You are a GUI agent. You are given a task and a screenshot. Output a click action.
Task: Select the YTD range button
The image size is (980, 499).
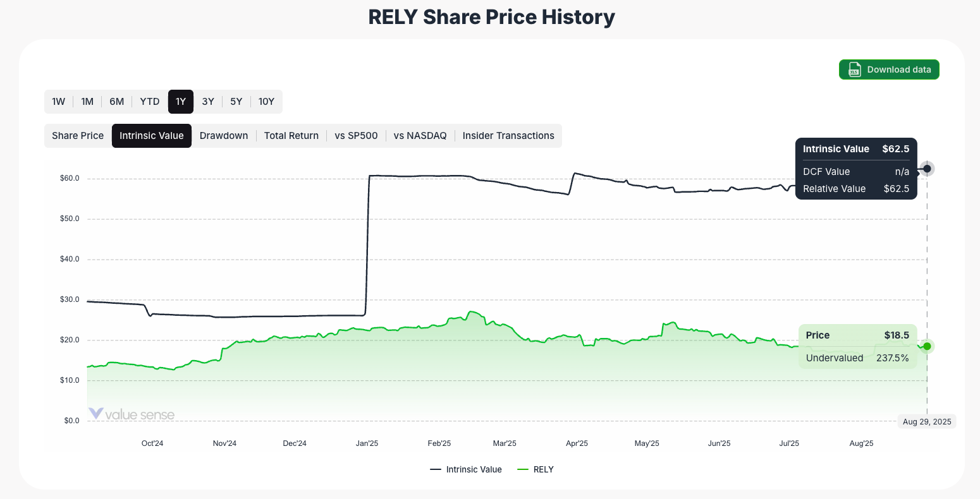click(x=149, y=101)
